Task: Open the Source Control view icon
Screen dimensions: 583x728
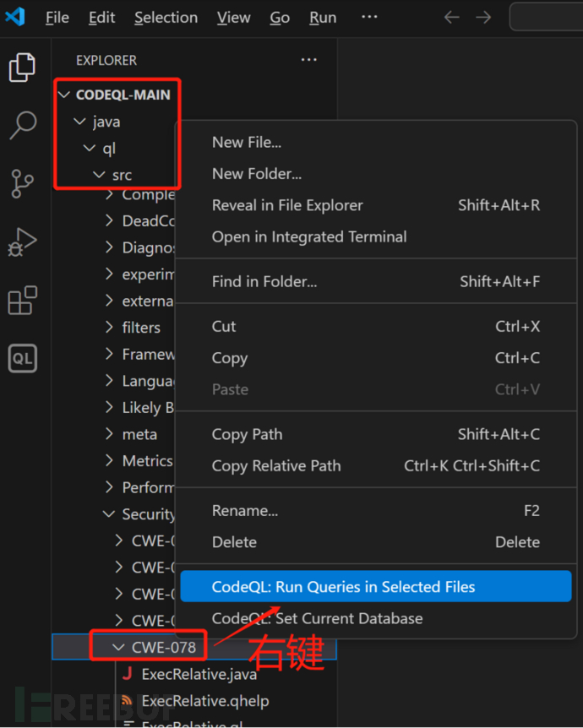Action: point(23,183)
